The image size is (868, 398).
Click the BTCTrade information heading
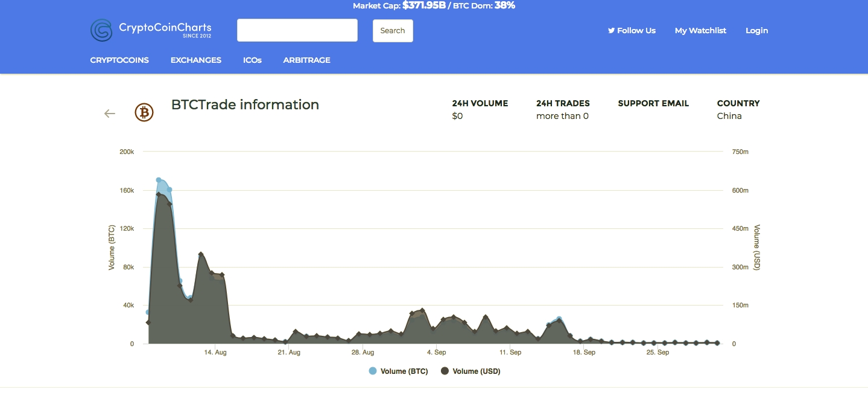pyautogui.click(x=245, y=104)
